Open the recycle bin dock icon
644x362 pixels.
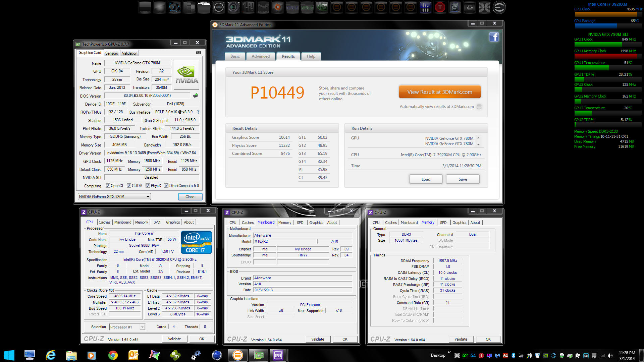tap(469, 7)
